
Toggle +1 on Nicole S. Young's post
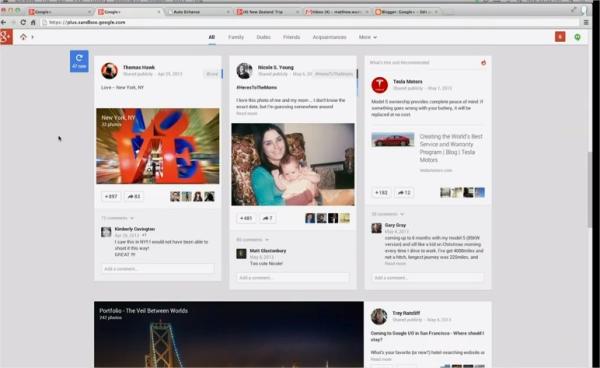point(246,218)
